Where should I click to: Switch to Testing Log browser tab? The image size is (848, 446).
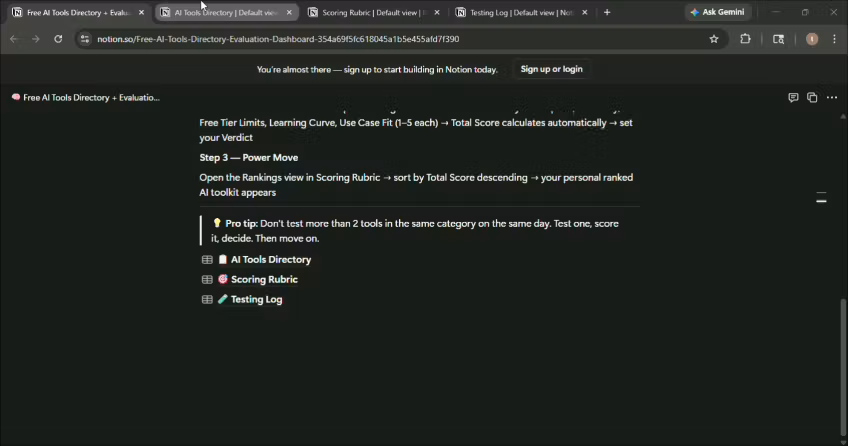[522, 12]
